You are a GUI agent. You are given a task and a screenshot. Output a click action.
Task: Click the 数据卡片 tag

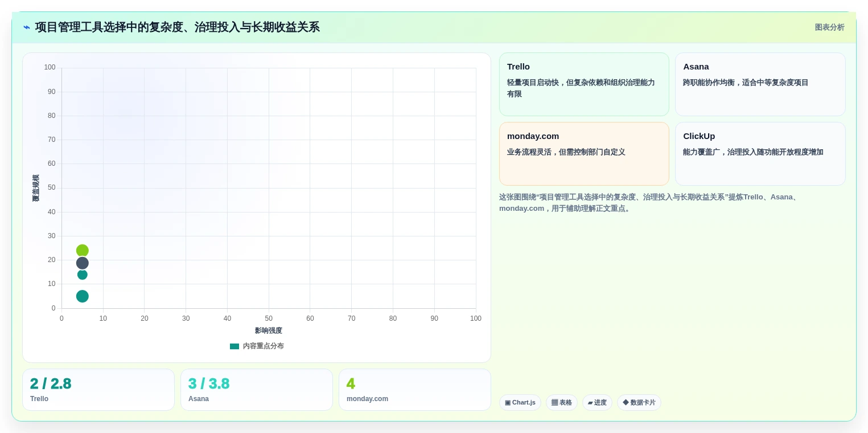coord(639,403)
